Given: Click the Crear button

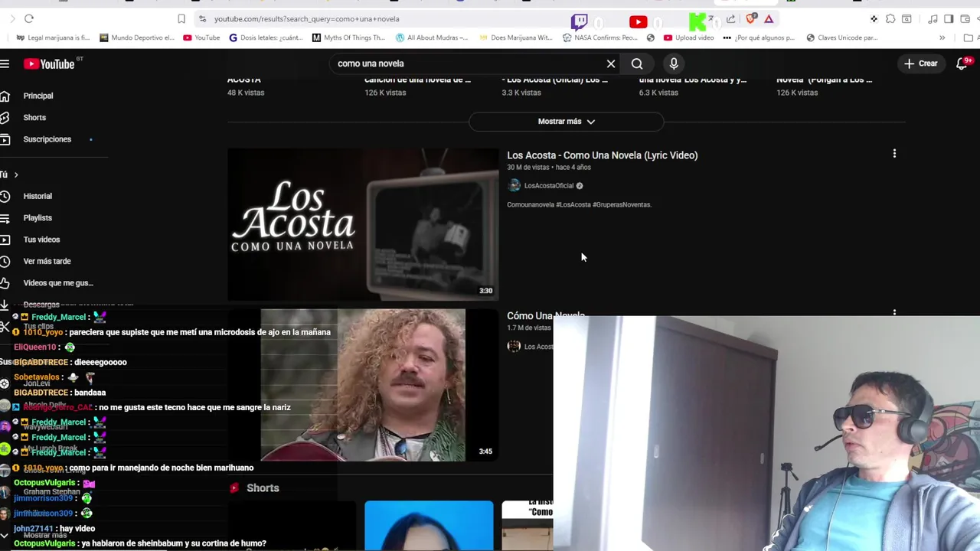Looking at the screenshot, I should pos(920,64).
